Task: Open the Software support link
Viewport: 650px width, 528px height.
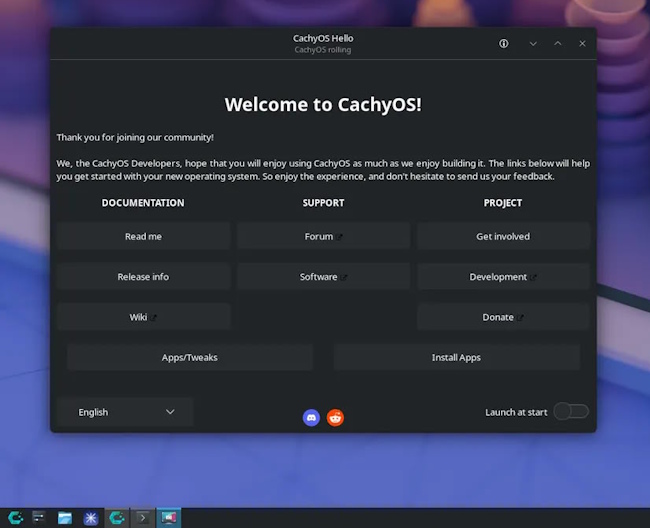Action: pos(323,276)
